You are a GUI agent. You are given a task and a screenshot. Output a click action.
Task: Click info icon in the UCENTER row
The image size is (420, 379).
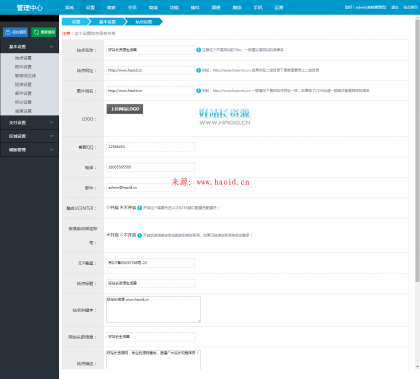point(140,208)
